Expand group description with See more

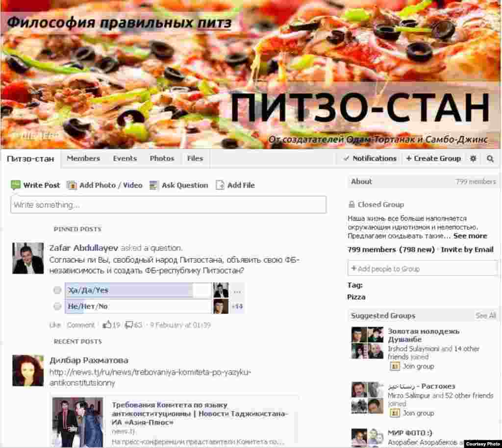pyautogui.click(x=470, y=236)
